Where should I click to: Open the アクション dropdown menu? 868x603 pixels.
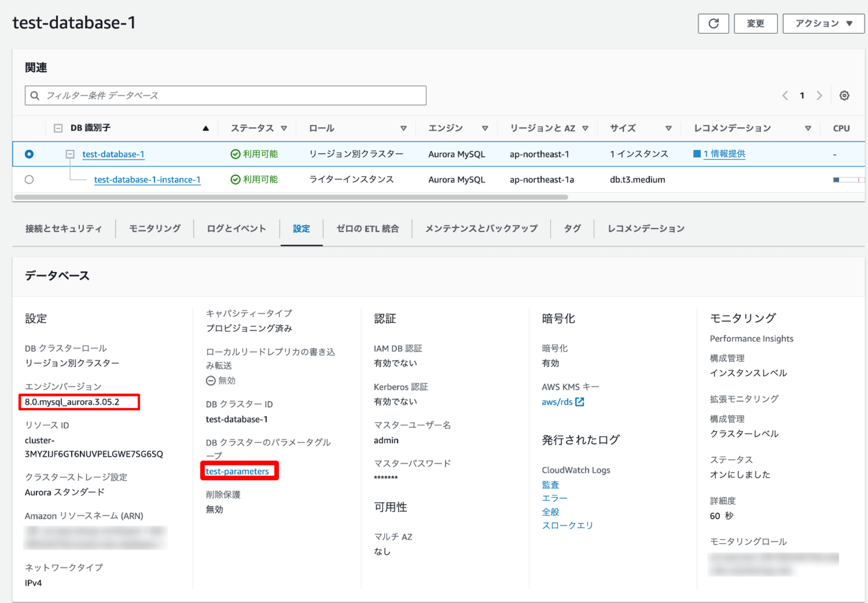tap(823, 23)
